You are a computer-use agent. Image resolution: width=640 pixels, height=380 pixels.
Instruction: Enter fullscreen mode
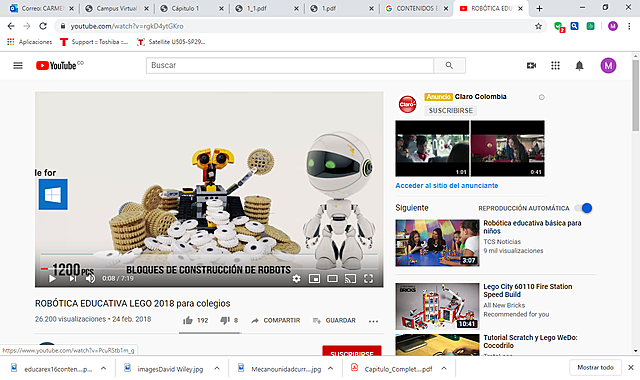368,278
